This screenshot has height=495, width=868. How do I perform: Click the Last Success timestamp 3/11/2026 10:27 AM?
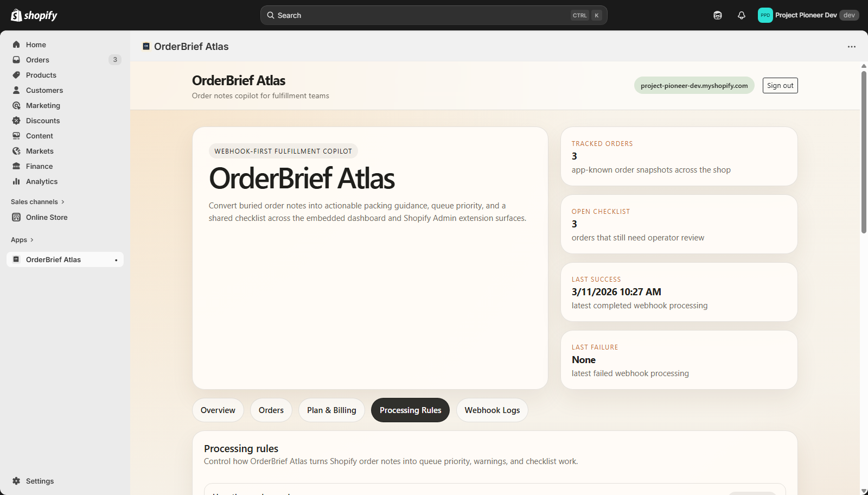pos(616,292)
